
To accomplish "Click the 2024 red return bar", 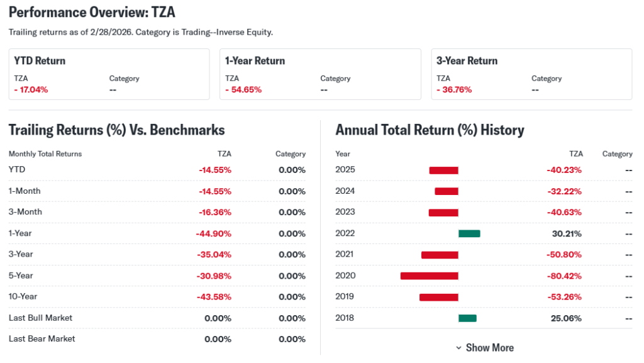I will [x=447, y=191].
